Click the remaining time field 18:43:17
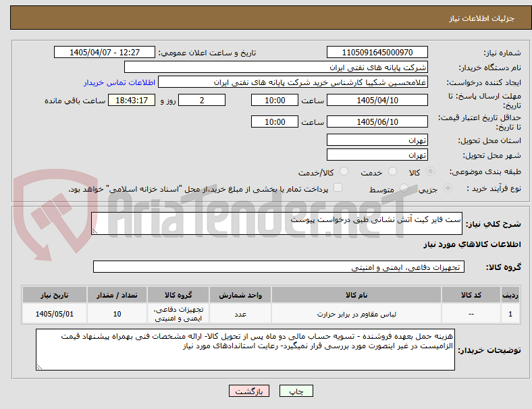Image resolution: width=532 pixels, height=409 pixels. 132,100
